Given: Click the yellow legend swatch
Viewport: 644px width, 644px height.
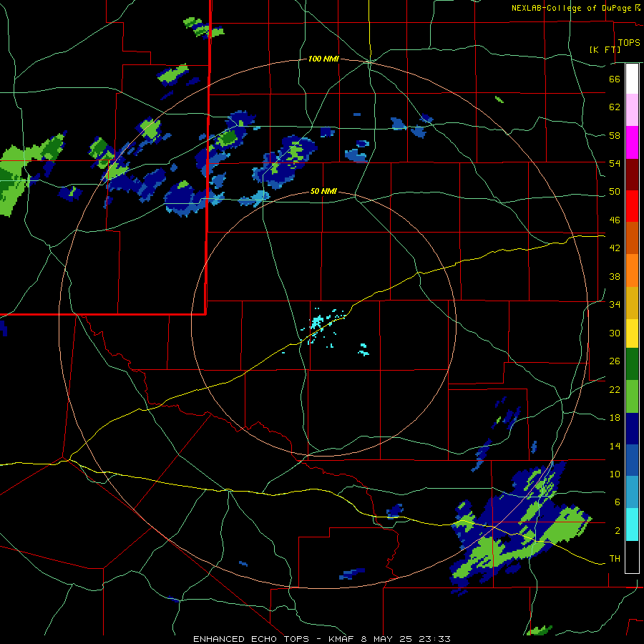Looking at the screenshot, I should [x=632, y=333].
